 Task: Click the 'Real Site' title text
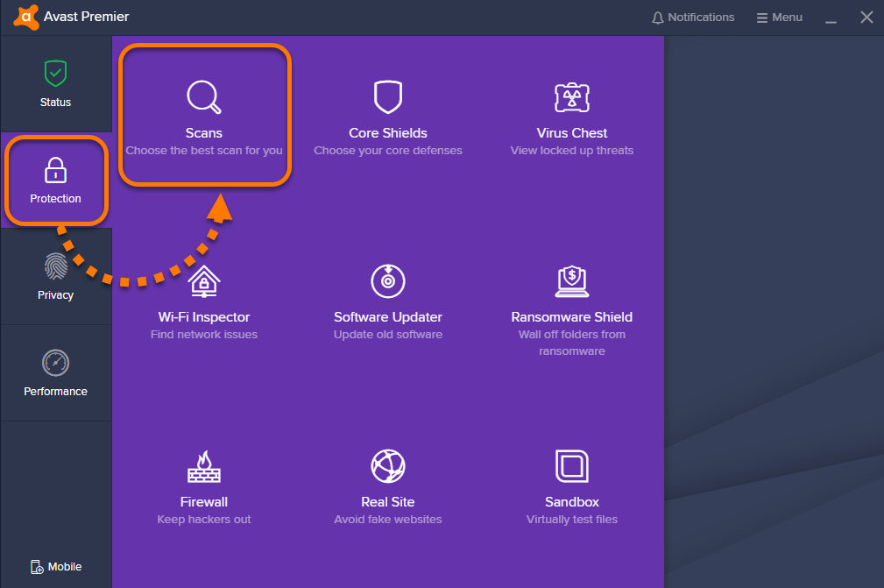coord(388,502)
